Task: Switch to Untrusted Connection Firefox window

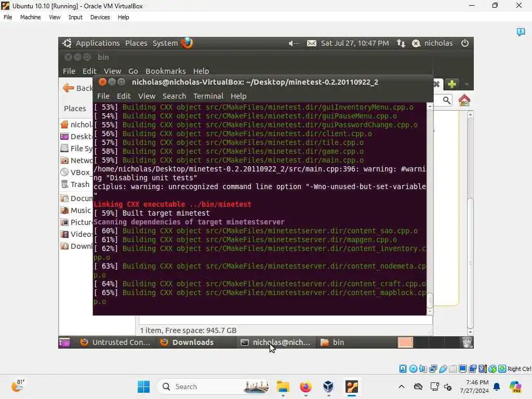Action: point(115,342)
